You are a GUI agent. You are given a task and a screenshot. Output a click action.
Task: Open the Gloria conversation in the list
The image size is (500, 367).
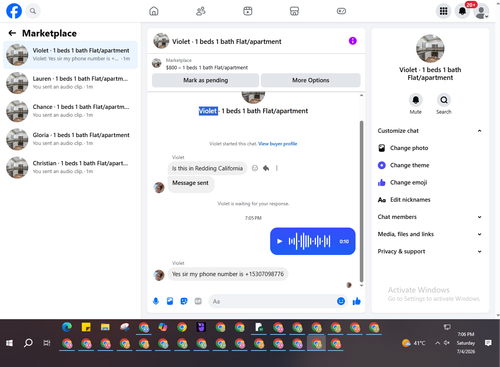70,139
